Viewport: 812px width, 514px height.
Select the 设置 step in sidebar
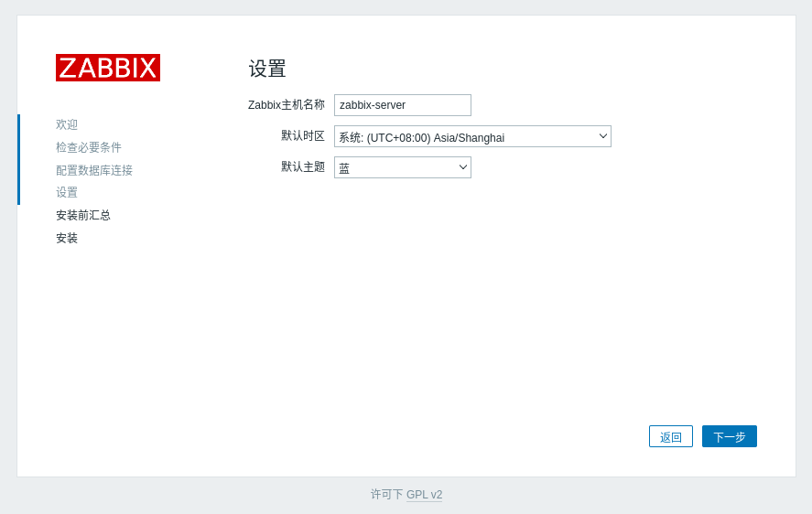(x=67, y=193)
